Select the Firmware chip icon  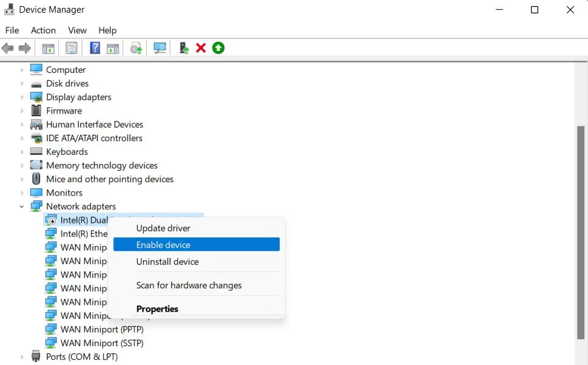pyautogui.click(x=36, y=111)
